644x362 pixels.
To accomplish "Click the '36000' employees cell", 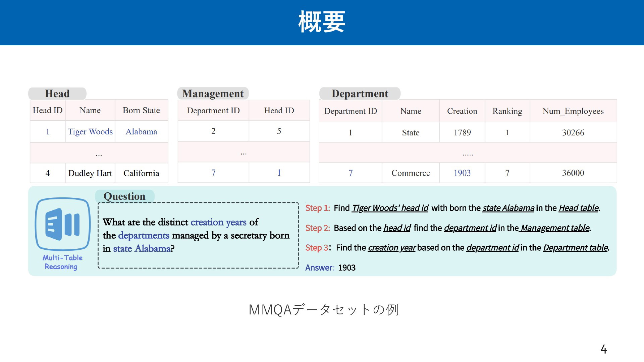I will pyautogui.click(x=573, y=173).
